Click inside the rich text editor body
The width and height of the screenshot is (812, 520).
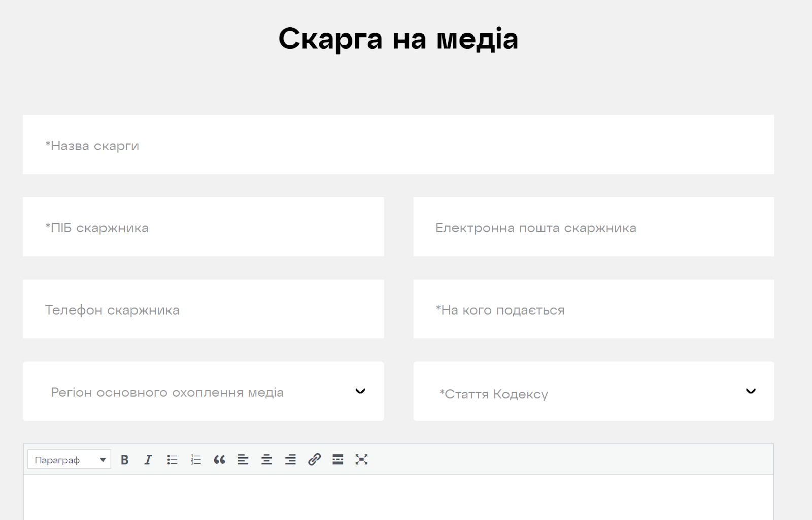coord(398,497)
